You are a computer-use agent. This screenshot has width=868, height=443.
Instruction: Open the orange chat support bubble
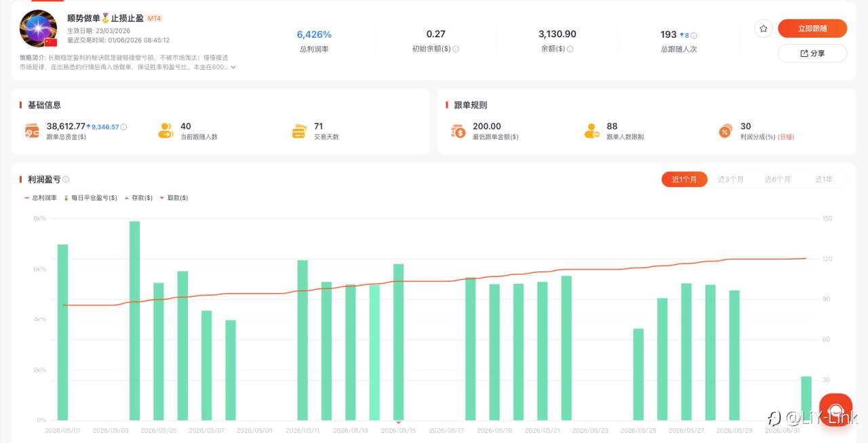(x=835, y=410)
